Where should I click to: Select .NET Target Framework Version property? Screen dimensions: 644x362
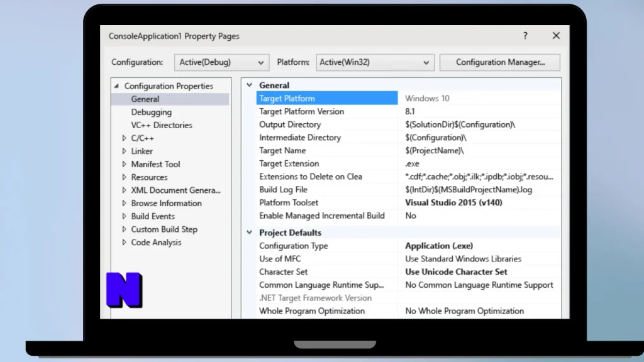[315, 298]
